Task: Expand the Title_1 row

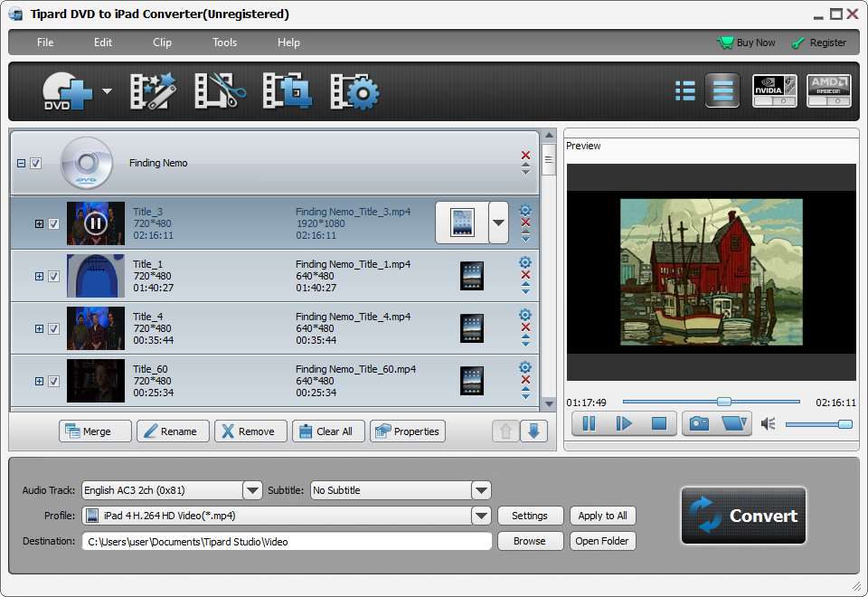Action: point(39,277)
